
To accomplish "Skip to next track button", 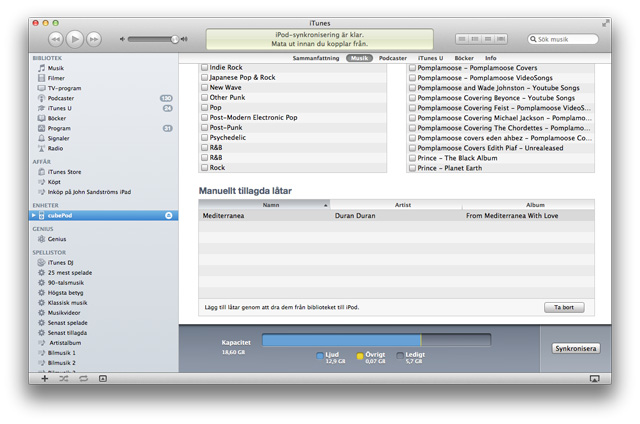I will click(x=94, y=39).
